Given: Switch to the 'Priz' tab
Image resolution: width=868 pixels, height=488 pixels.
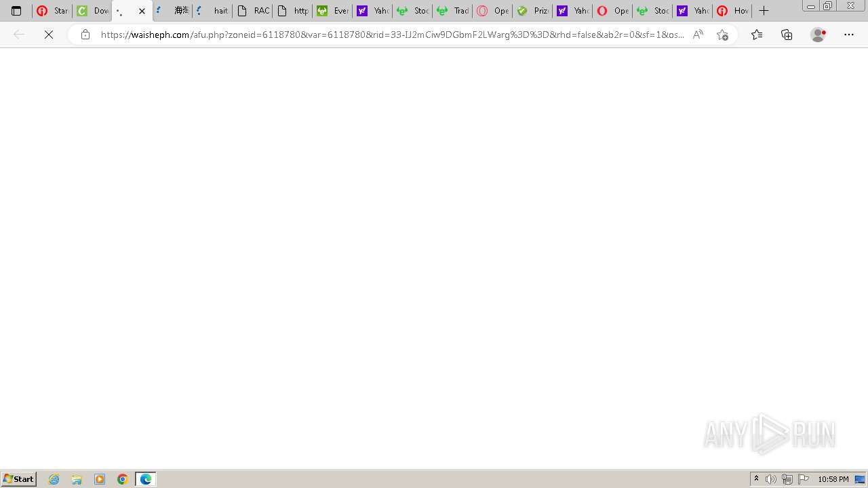Looking at the screenshot, I should pos(532,11).
